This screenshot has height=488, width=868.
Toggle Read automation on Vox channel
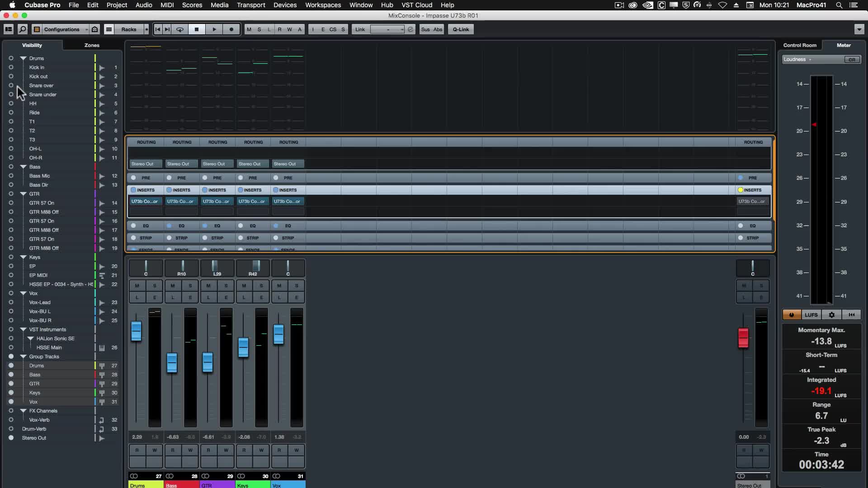[x=279, y=450]
